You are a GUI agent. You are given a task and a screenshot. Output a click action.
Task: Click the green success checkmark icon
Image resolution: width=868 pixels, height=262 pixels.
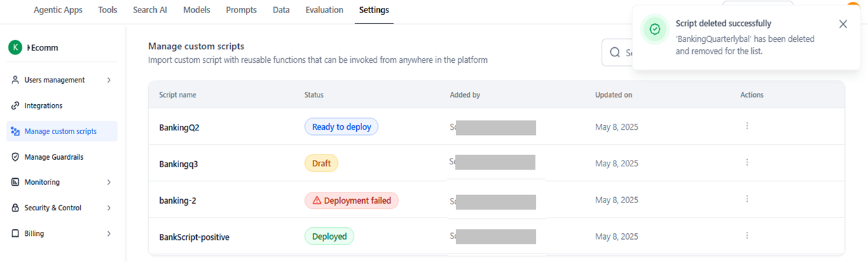(655, 29)
